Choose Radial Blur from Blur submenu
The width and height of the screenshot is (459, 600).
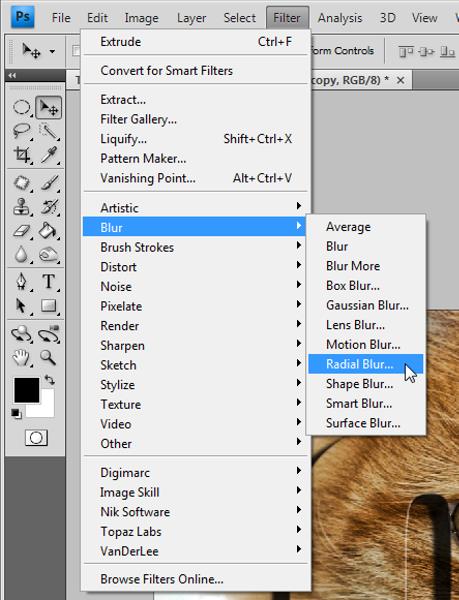pyautogui.click(x=366, y=364)
